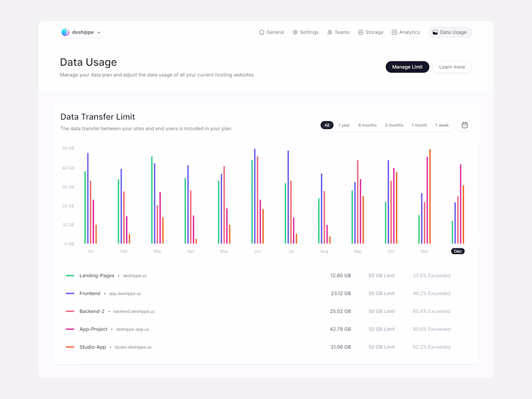Click the highlighted Dec month marker
Screen dimensions: 532x399
(x=458, y=251)
